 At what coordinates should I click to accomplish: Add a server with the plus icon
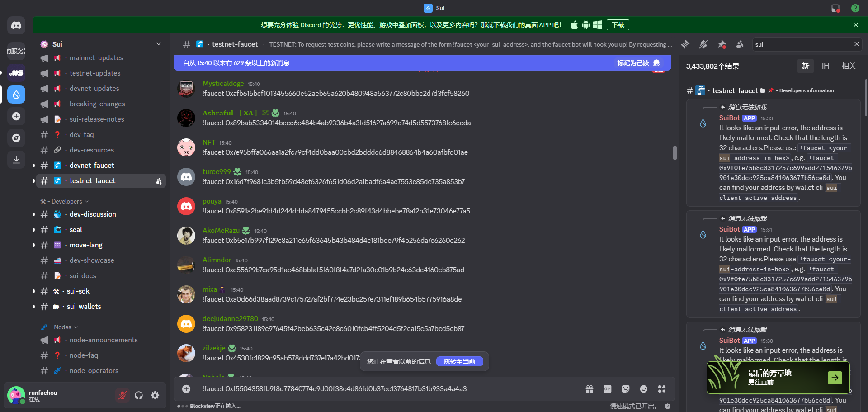(x=16, y=116)
